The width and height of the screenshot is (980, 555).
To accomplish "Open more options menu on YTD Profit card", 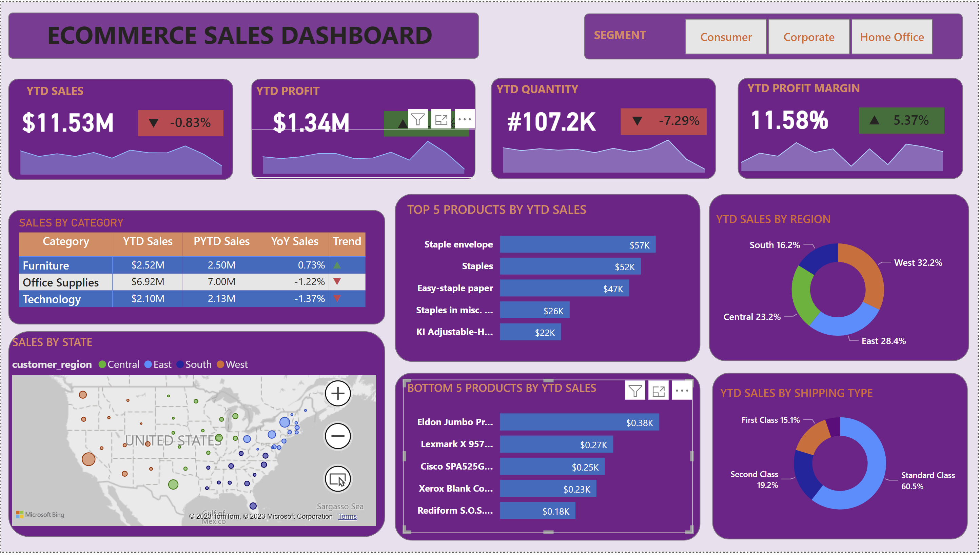I will [465, 119].
